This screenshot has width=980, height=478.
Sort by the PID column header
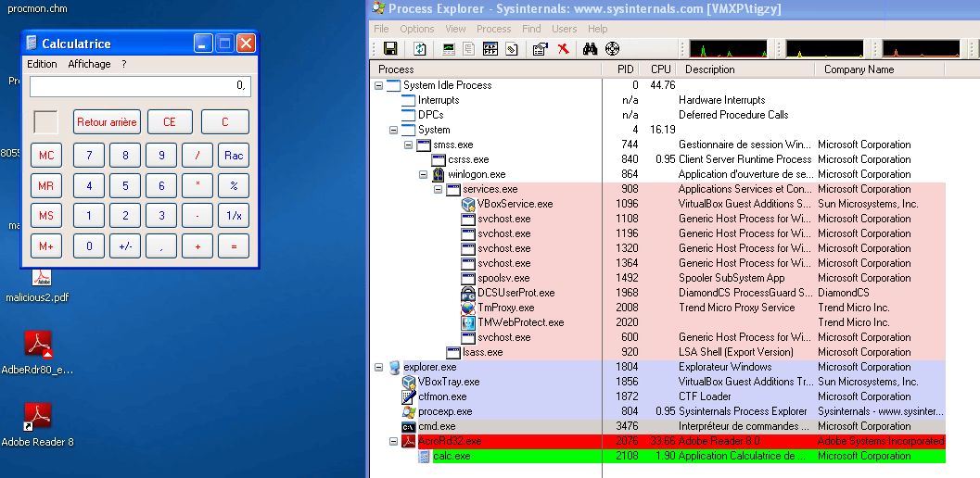pos(621,69)
